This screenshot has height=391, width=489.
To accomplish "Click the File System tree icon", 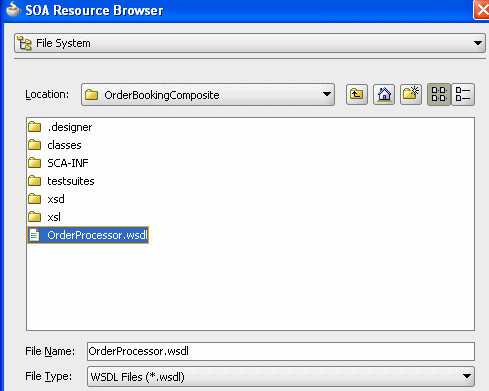I will 25,43.
